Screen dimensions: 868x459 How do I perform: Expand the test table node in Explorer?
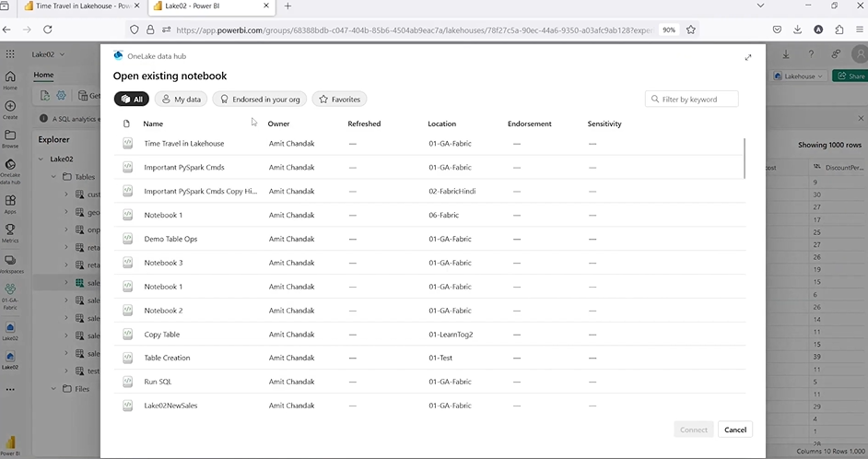[x=65, y=371]
